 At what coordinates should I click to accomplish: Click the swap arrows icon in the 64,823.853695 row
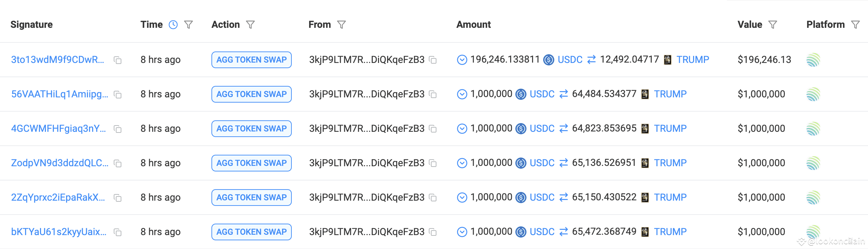(x=563, y=129)
